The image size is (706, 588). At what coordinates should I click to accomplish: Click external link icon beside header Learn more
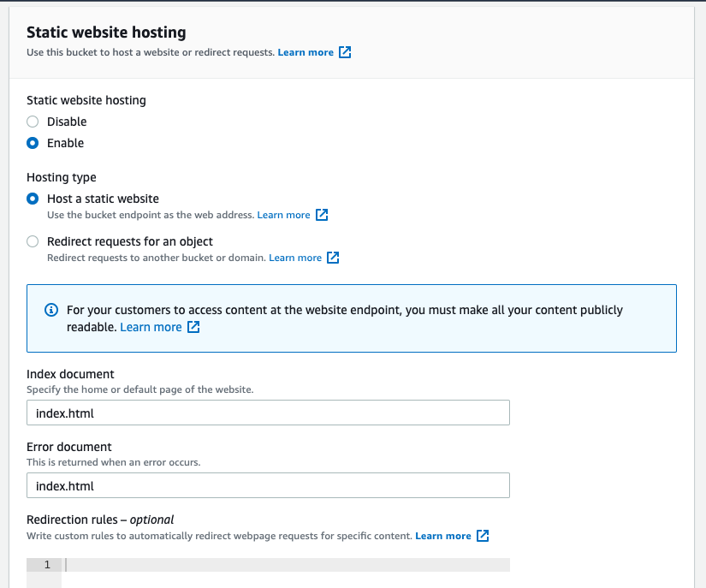point(345,52)
